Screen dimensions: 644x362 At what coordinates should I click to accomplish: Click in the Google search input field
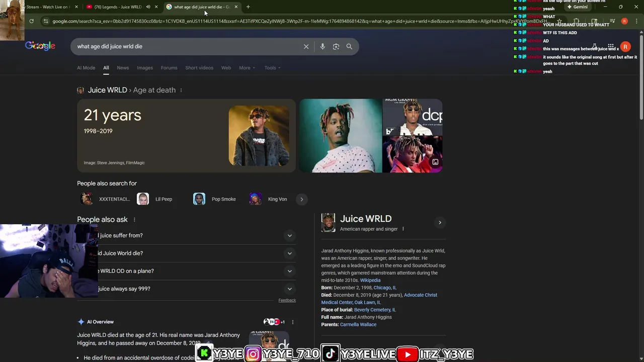pos(186,46)
